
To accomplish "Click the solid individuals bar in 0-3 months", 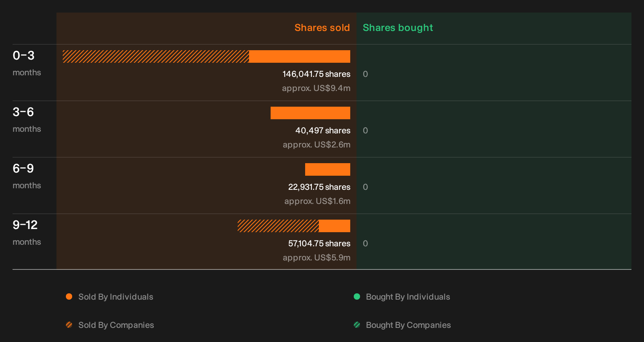I will click(x=300, y=56).
